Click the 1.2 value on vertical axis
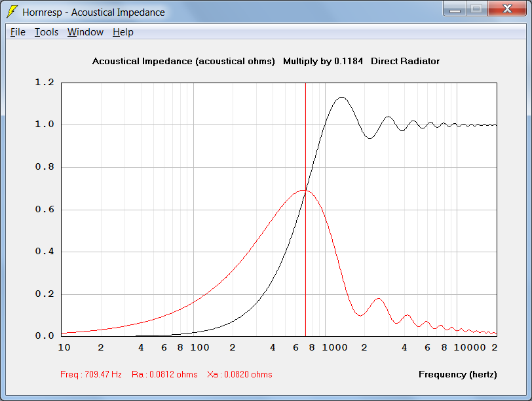Screen dimensions: 532x401 click(45, 82)
